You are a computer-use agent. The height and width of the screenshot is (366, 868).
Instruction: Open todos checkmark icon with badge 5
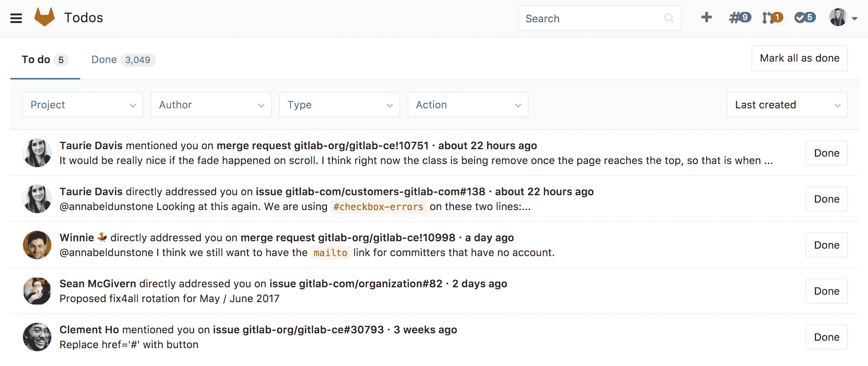coord(805,17)
